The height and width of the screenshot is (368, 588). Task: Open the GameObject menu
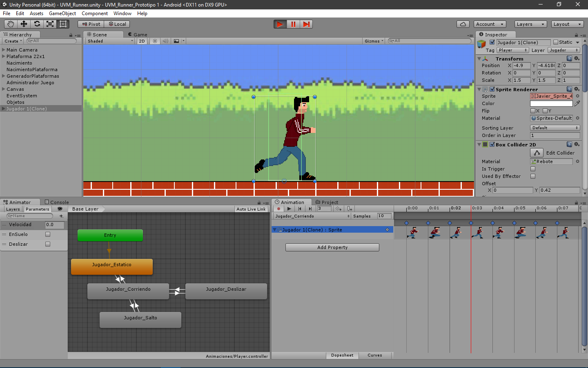tap(62, 13)
